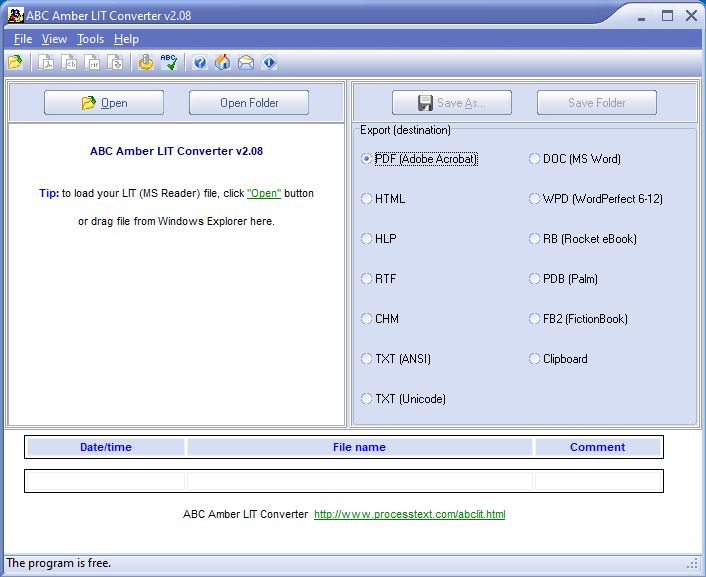Select TXT (Unicode) export format
This screenshot has width=706, height=577.
point(403,399)
